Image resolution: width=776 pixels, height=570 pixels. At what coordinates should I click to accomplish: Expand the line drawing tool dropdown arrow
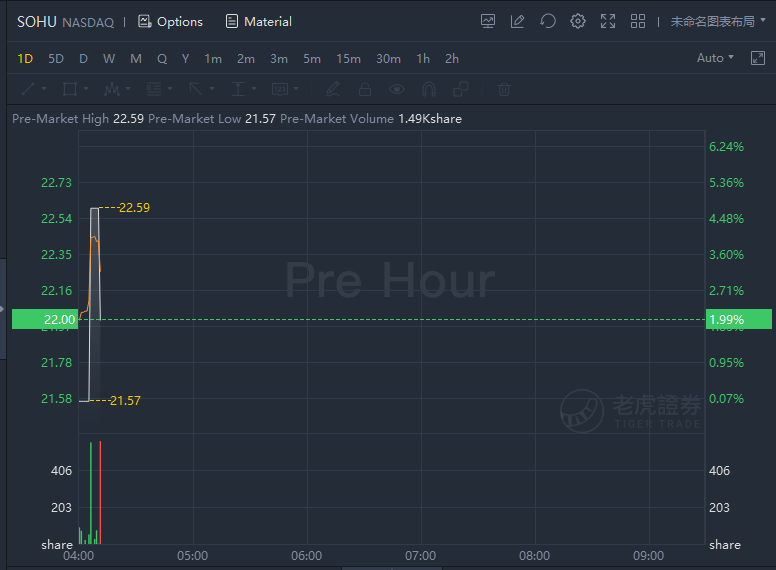click(x=44, y=89)
